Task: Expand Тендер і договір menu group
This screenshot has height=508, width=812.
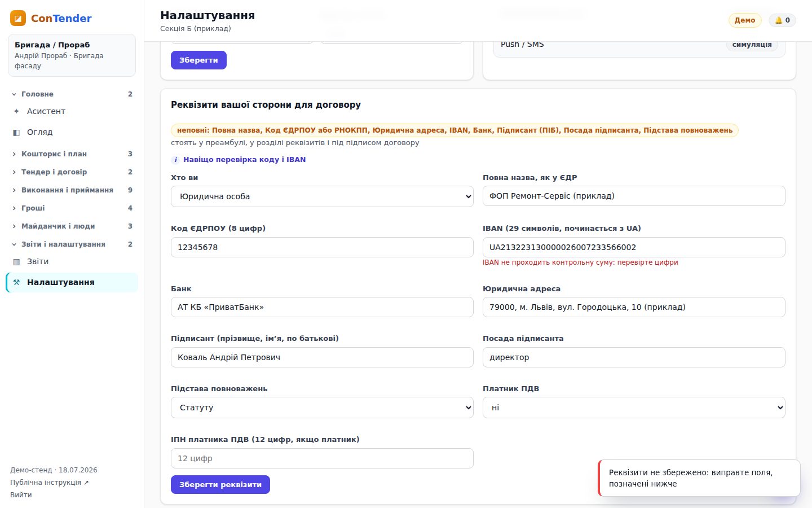Action: click(72, 172)
